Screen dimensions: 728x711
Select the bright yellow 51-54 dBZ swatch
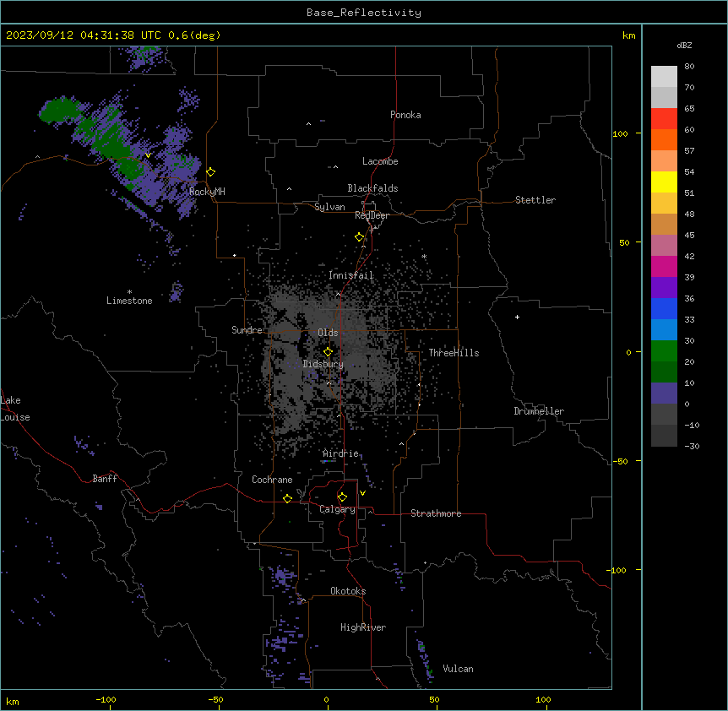pyautogui.click(x=664, y=182)
